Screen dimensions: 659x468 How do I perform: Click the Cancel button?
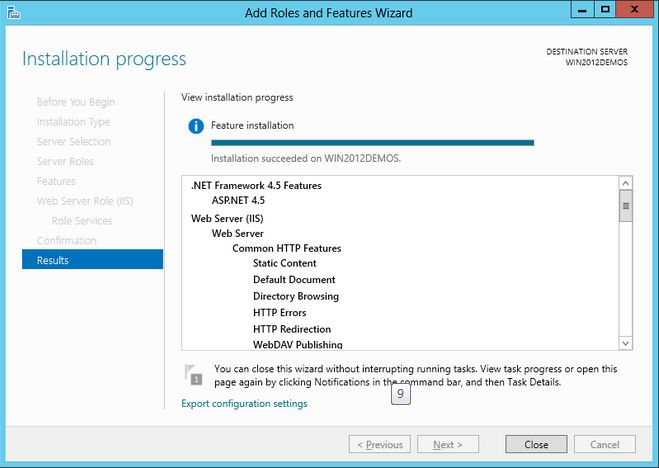click(x=605, y=444)
